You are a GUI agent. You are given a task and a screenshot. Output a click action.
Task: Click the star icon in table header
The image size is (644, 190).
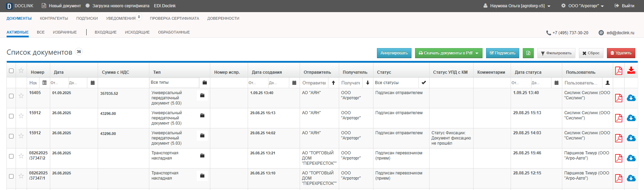tap(21, 70)
